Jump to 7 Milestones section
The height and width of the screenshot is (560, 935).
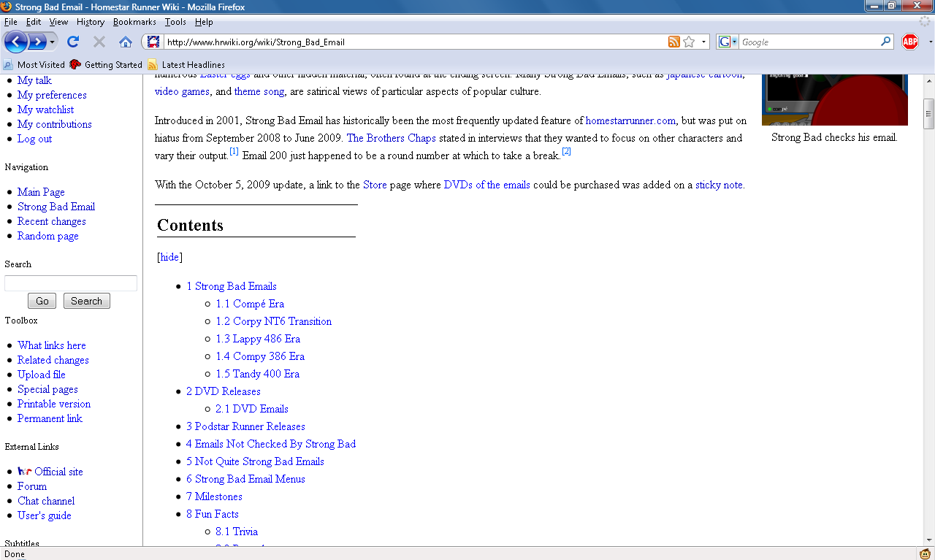(213, 496)
